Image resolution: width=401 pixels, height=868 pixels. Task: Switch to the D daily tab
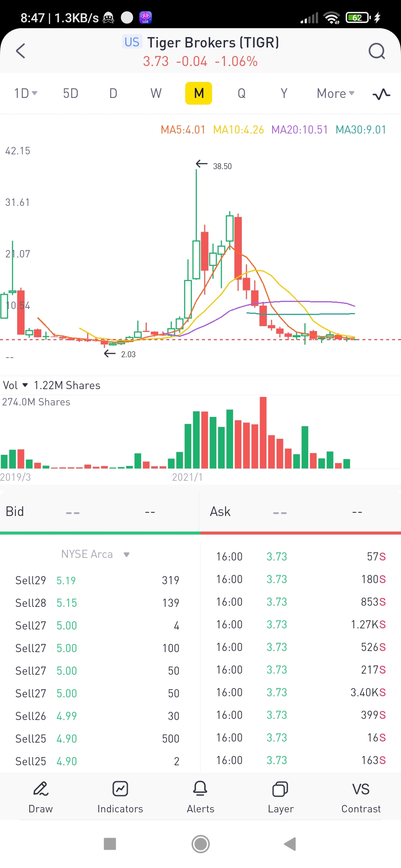pos(113,93)
